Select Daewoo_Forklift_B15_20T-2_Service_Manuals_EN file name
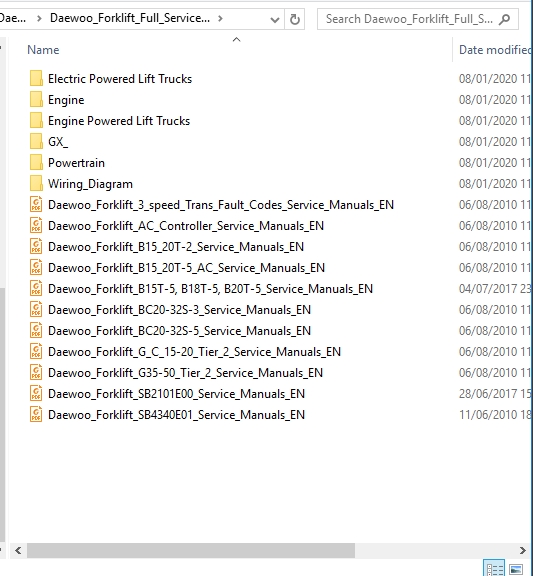This screenshot has height=576, width=533. 176,246
